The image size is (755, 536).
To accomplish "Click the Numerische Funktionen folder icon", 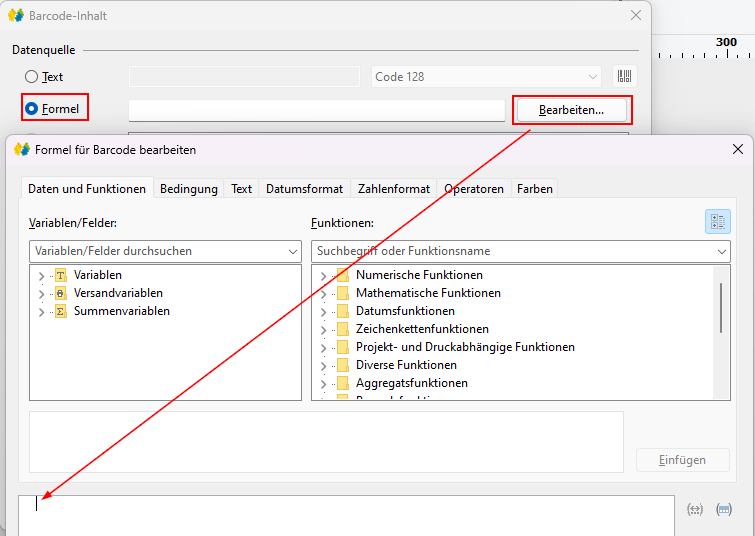I will point(342,275).
